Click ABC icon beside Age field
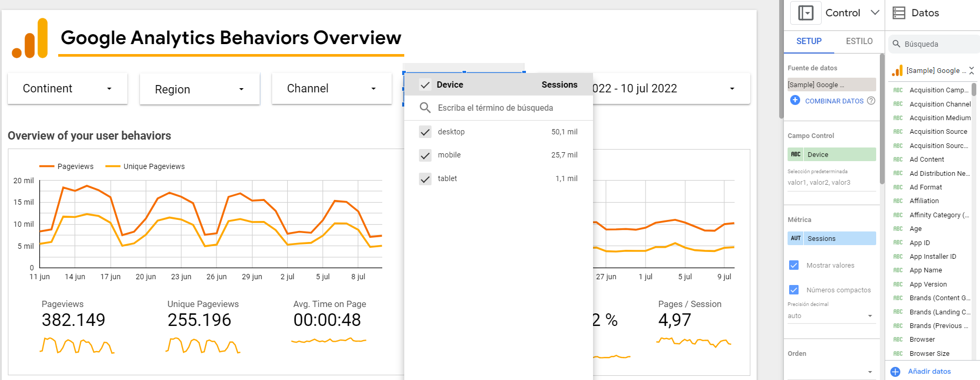 pos(898,229)
